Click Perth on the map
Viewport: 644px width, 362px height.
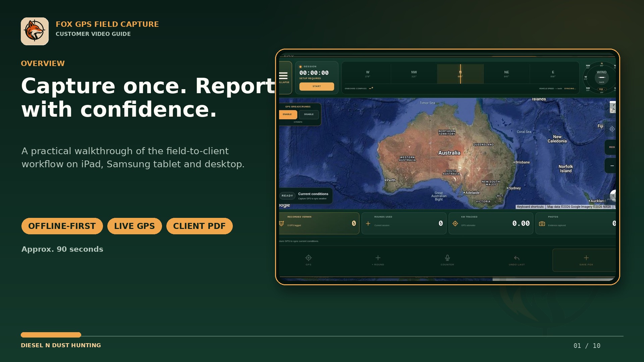390,180
